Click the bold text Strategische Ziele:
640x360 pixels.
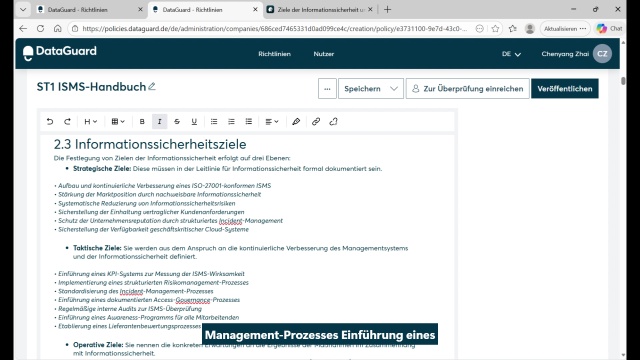[102, 169]
